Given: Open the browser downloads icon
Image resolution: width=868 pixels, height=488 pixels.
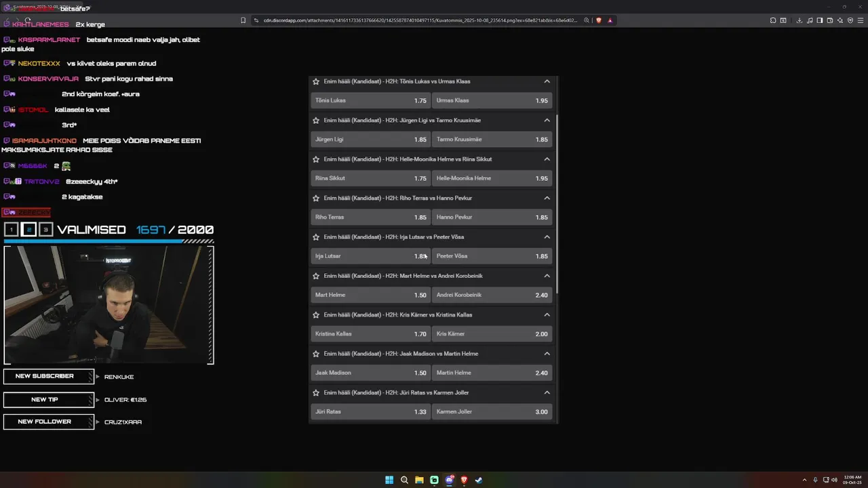Looking at the screenshot, I should pyautogui.click(x=800, y=20).
